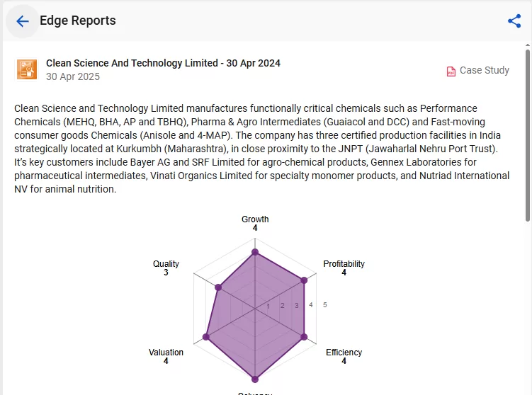The height and width of the screenshot is (395, 532).
Task: Click the Valuation axis label
Action: (166, 353)
